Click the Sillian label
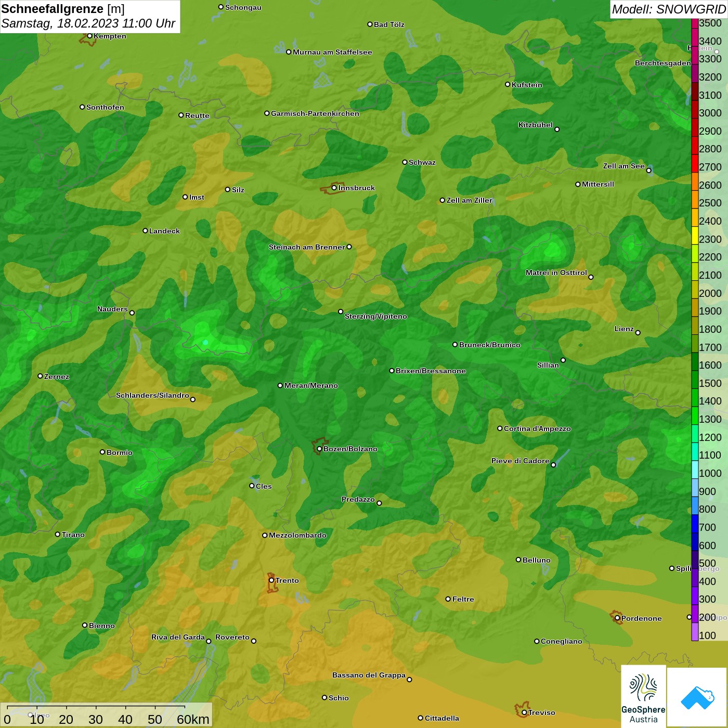 (548, 365)
